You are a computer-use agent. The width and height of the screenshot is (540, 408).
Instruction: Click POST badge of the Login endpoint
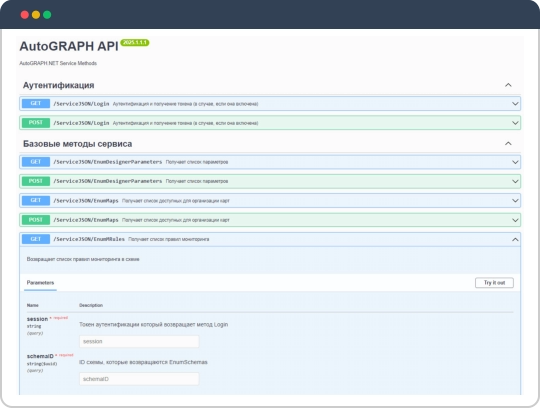(x=36, y=123)
